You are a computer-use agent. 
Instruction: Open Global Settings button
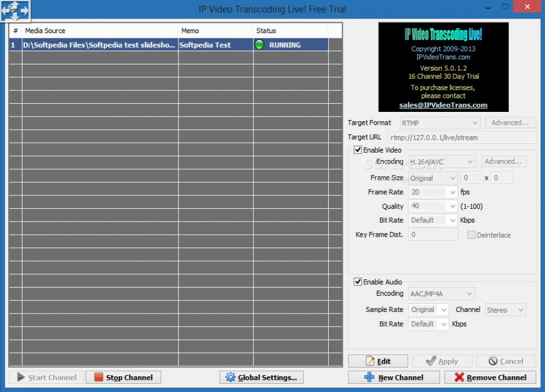[261, 378]
